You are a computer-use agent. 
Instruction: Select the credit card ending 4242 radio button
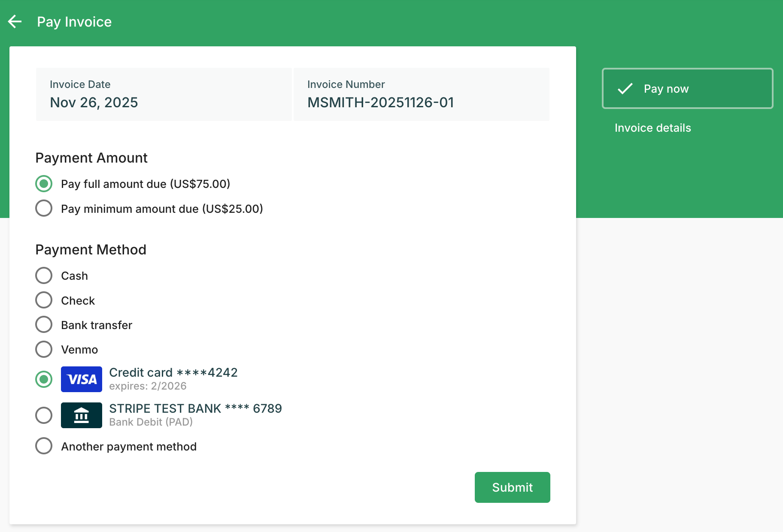[44, 379]
